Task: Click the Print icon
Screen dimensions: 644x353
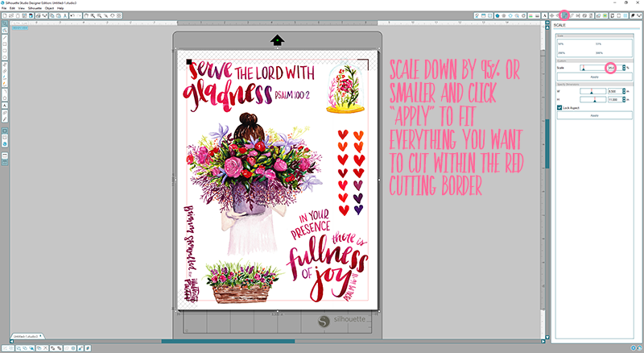Action: pyautogui.click(x=38, y=15)
